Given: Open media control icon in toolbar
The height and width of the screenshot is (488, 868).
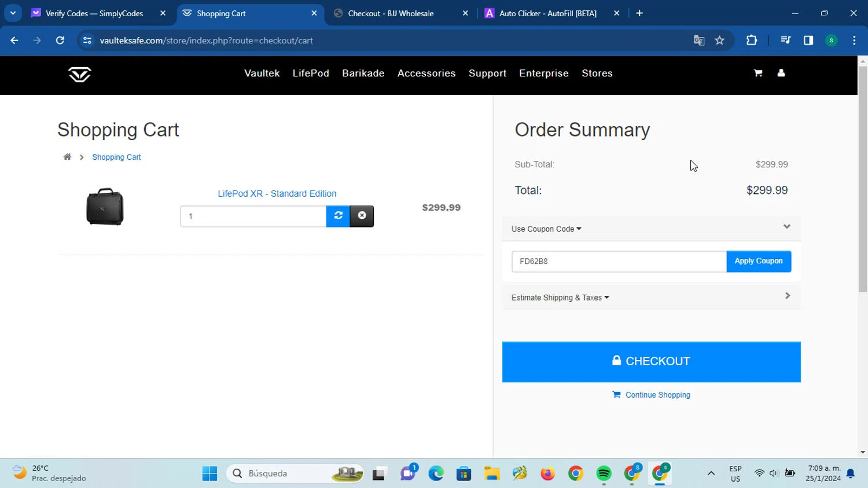Looking at the screenshot, I should (x=785, y=41).
